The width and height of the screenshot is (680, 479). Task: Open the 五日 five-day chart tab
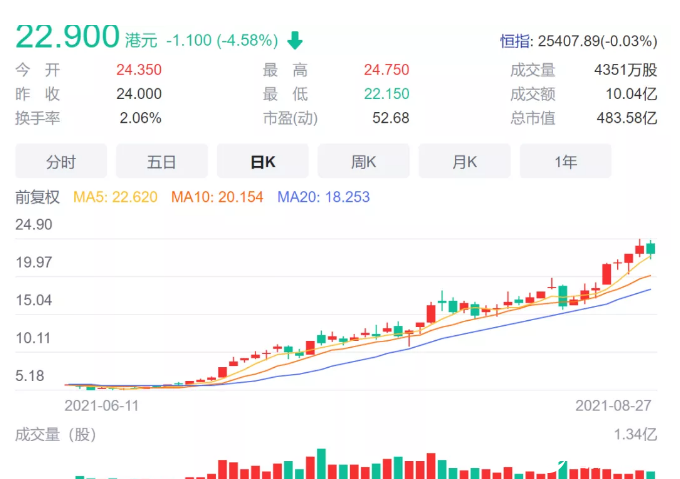click(x=162, y=161)
